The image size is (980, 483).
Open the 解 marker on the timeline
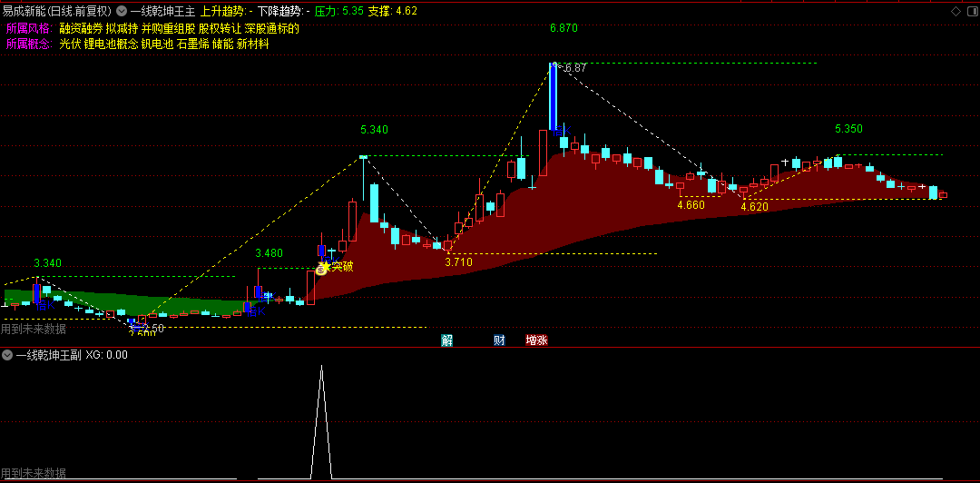coord(446,340)
